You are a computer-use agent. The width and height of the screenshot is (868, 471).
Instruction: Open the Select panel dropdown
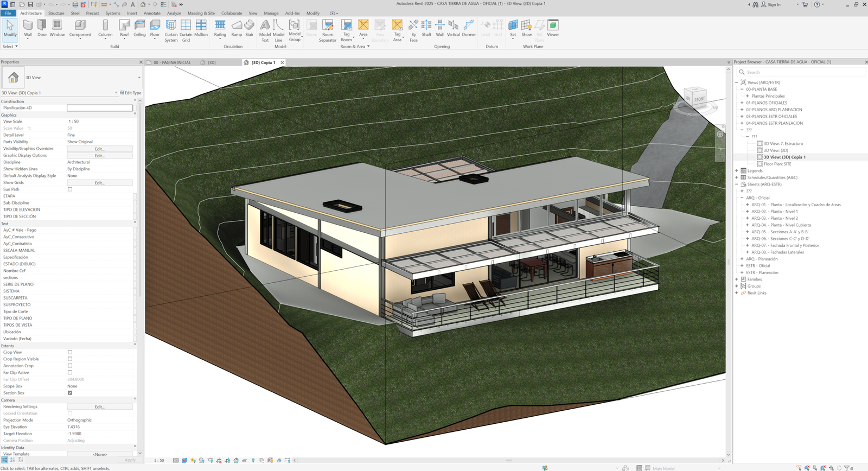[10, 47]
